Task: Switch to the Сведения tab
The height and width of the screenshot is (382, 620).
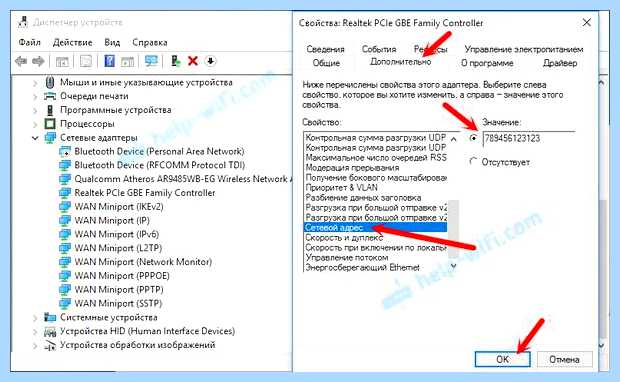Action: (x=325, y=49)
